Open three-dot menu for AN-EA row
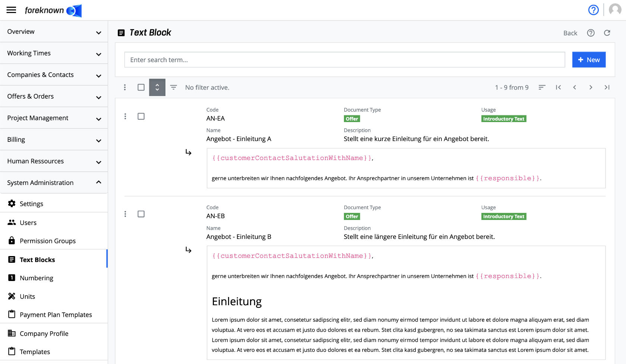This screenshot has height=364, width=626. tap(125, 116)
